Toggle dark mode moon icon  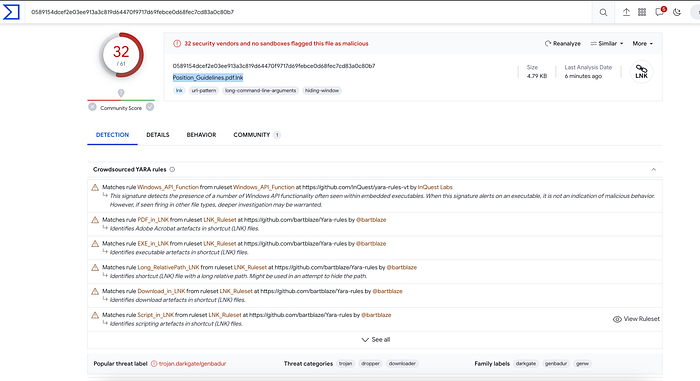(677, 13)
